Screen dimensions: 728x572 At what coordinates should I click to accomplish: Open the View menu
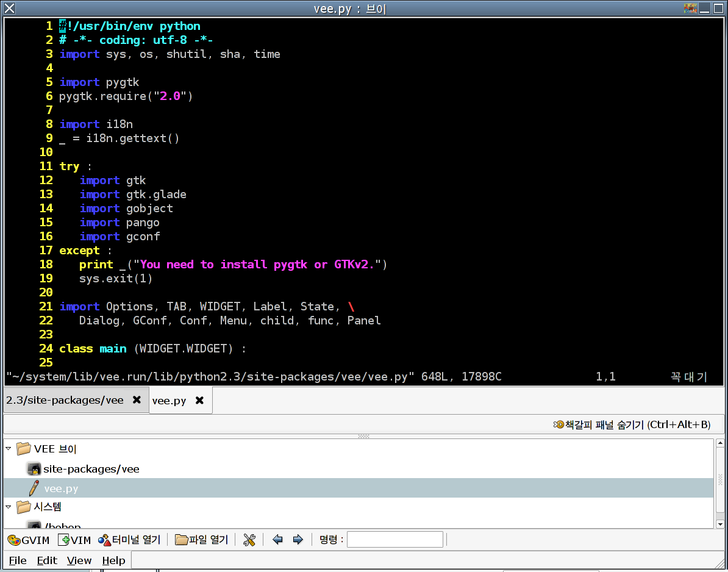tap(79, 560)
